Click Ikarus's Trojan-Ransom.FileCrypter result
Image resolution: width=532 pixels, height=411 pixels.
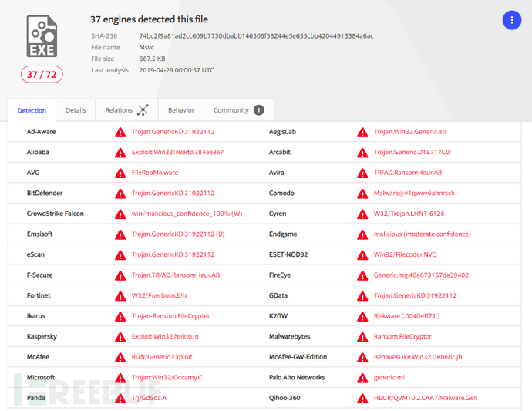(170, 316)
